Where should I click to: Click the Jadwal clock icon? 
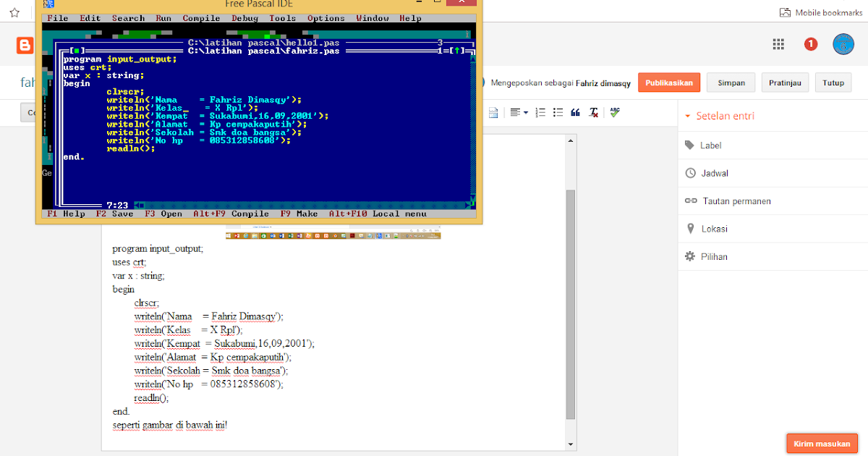coord(690,173)
